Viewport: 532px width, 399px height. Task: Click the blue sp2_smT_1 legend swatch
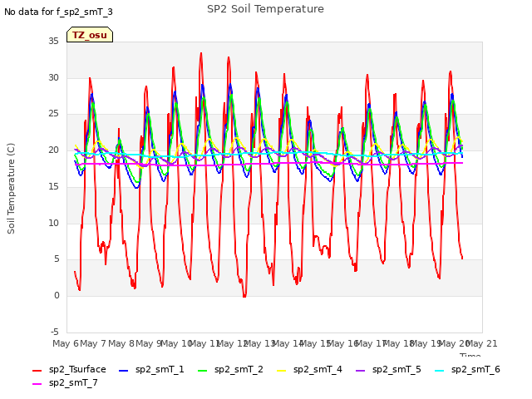pos(124,371)
